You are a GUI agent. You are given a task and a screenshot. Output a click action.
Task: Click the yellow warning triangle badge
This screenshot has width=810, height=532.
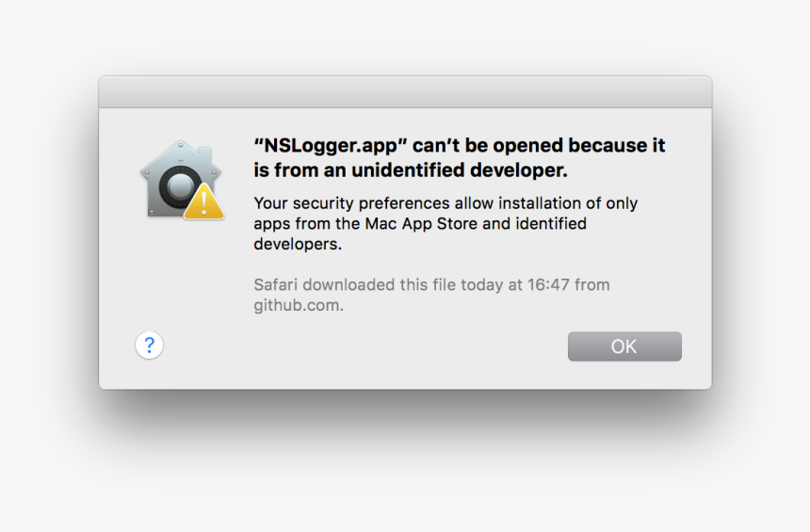pos(204,202)
